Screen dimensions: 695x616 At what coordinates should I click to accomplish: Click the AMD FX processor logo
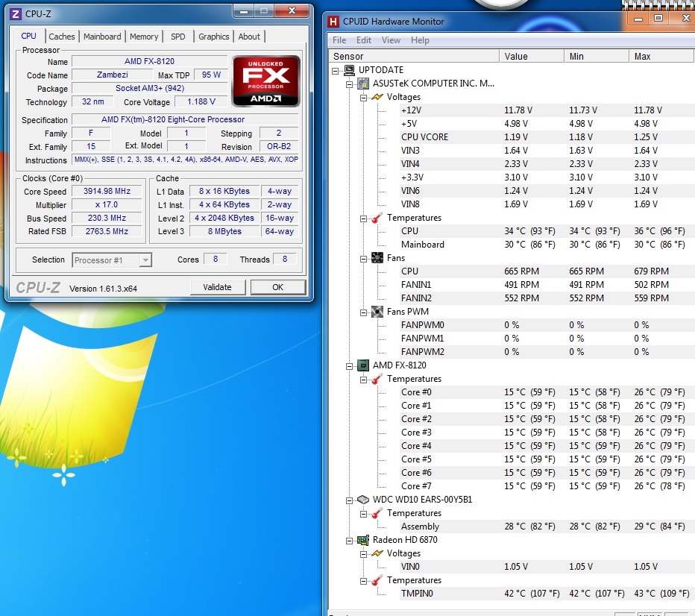(x=266, y=81)
